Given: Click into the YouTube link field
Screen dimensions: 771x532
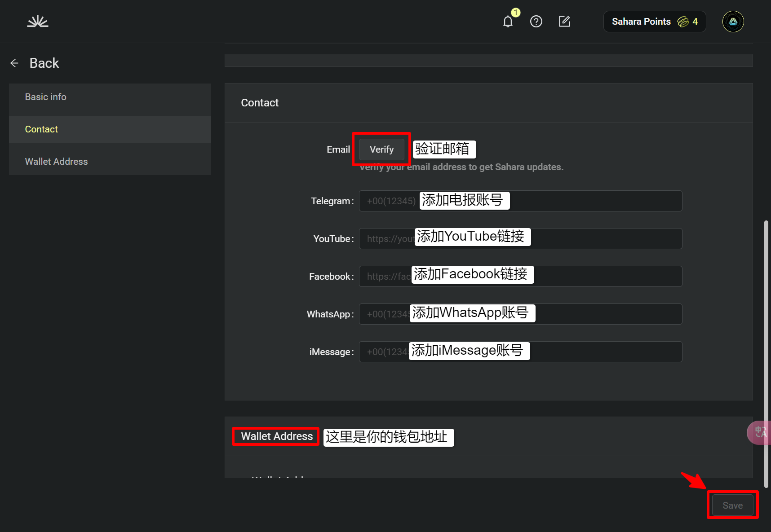Looking at the screenshot, I should 602,239.
